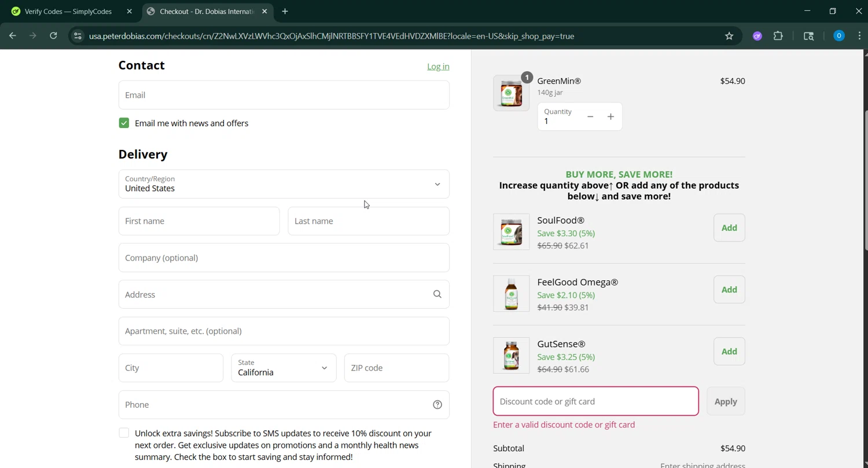
Task: Click the address search magnifier icon
Action: point(437,294)
